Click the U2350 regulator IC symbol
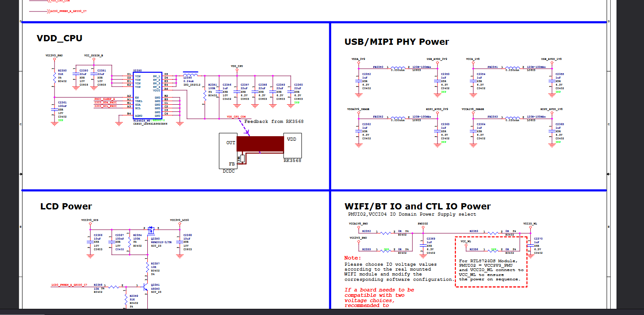Image resolution: width=644 pixels, height=315 pixels. 147,95
